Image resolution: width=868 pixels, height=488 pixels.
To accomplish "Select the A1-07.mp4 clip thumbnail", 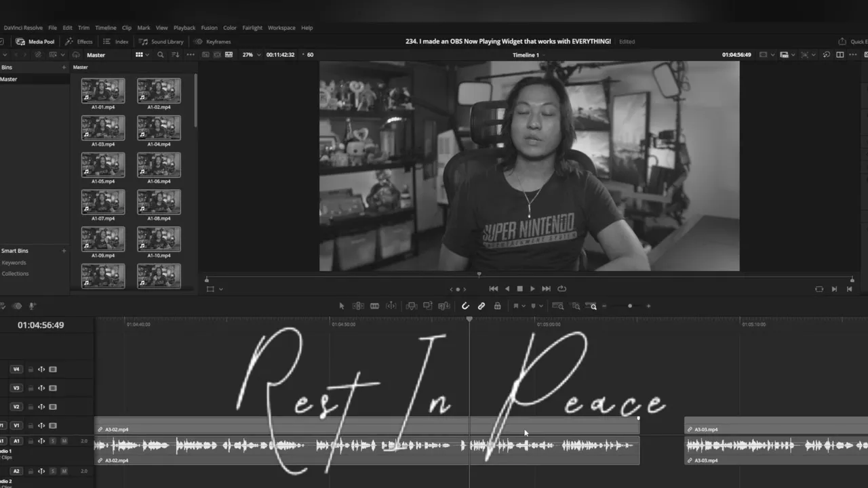I will pyautogui.click(x=103, y=202).
